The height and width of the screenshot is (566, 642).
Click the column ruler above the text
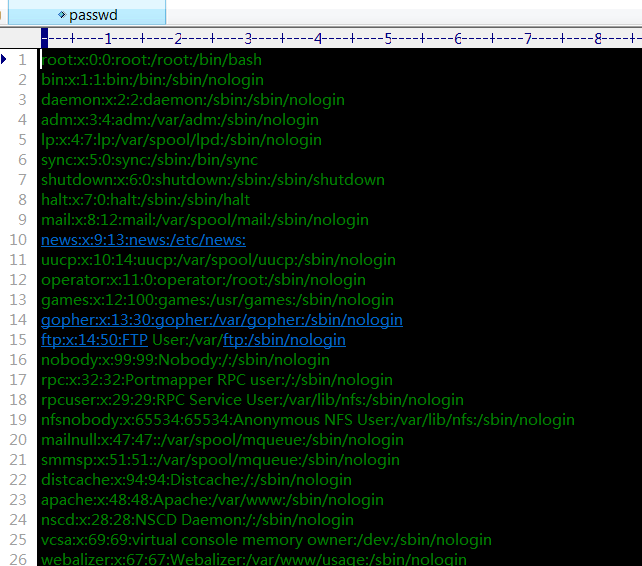(341, 38)
